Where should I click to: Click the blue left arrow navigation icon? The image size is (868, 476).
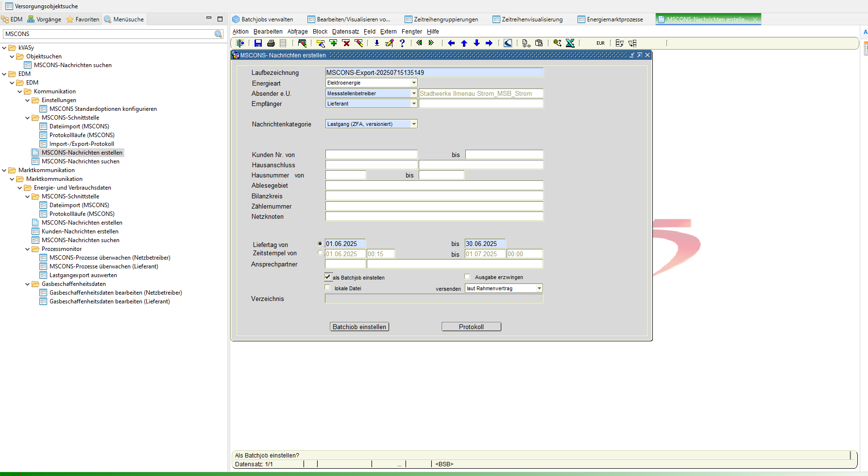(451, 43)
